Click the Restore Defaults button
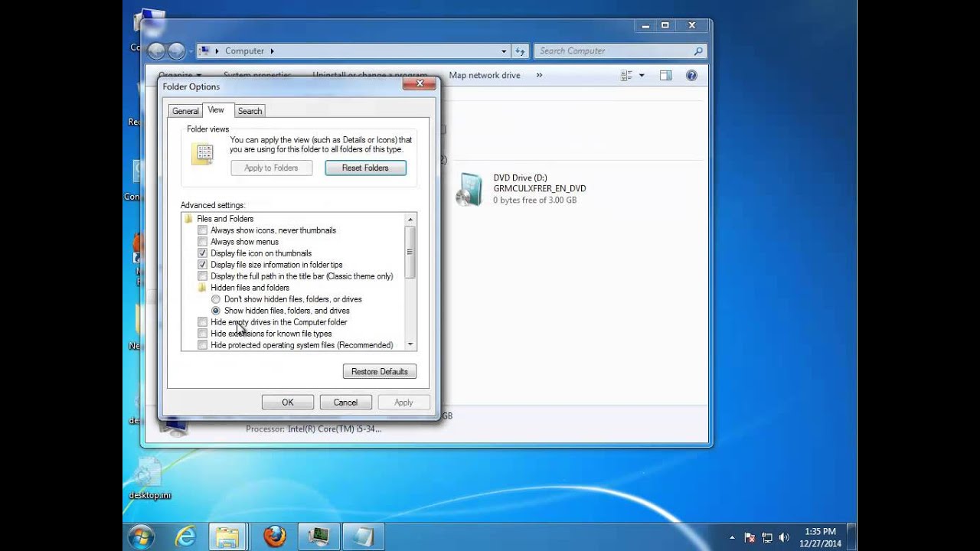 [380, 371]
